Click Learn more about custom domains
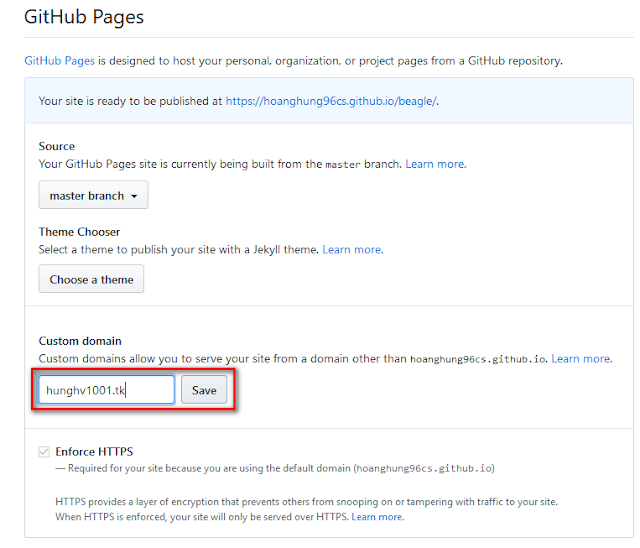Screen dimensions: 640x548 [x=580, y=358]
